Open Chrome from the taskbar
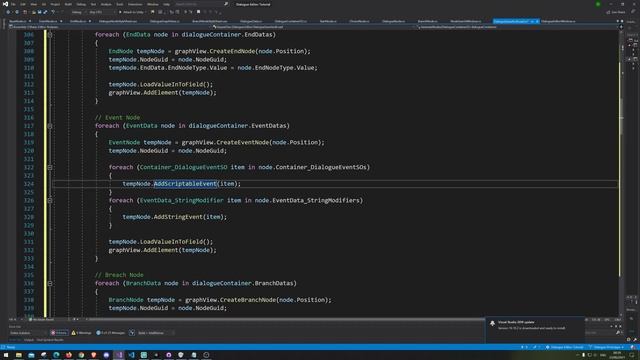Image resolution: width=640 pixels, height=360 pixels. (81, 355)
